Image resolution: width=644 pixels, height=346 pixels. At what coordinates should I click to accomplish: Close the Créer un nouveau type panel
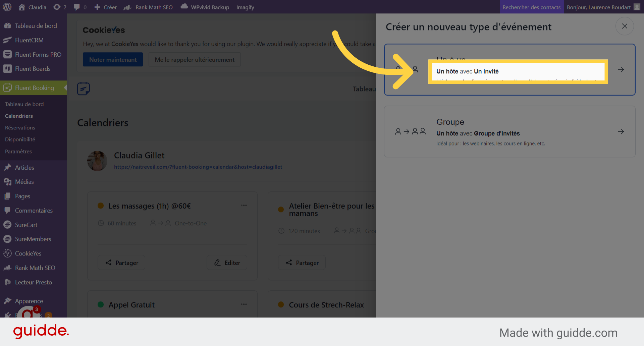point(625,26)
